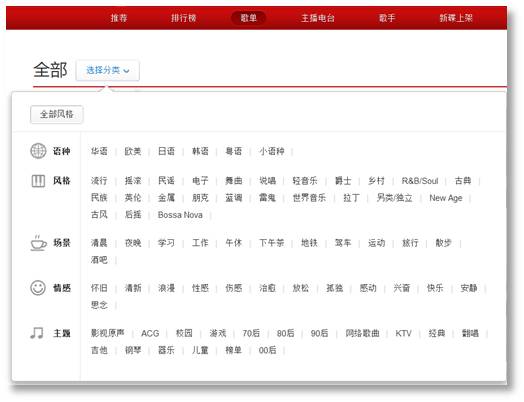Pick the 下午茶 scene
Screen dimensions: 524x402
click(x=272, y=243)
